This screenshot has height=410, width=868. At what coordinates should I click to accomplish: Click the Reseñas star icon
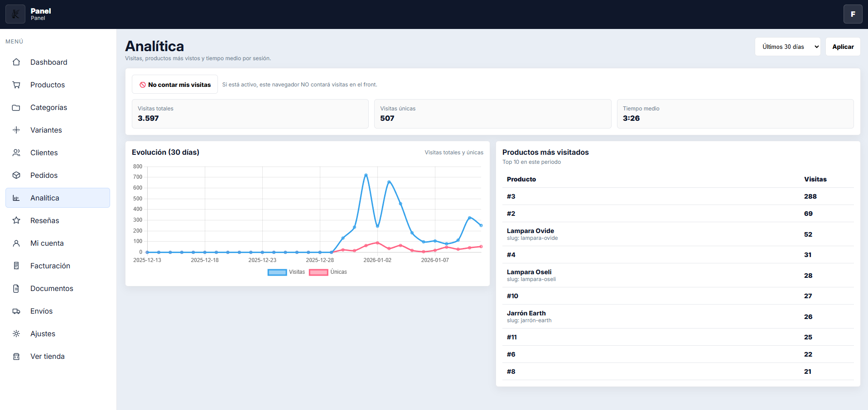click(16, 220)
